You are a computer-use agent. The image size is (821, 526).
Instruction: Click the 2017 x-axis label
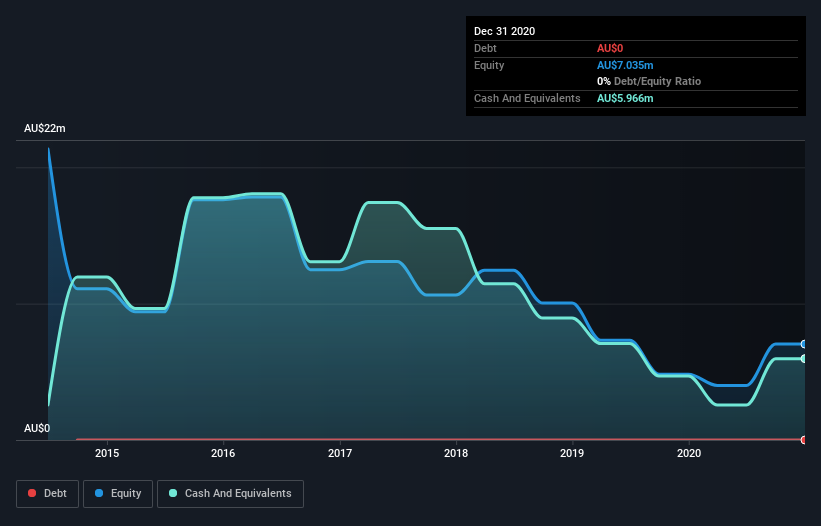click(x=340, y=453)
